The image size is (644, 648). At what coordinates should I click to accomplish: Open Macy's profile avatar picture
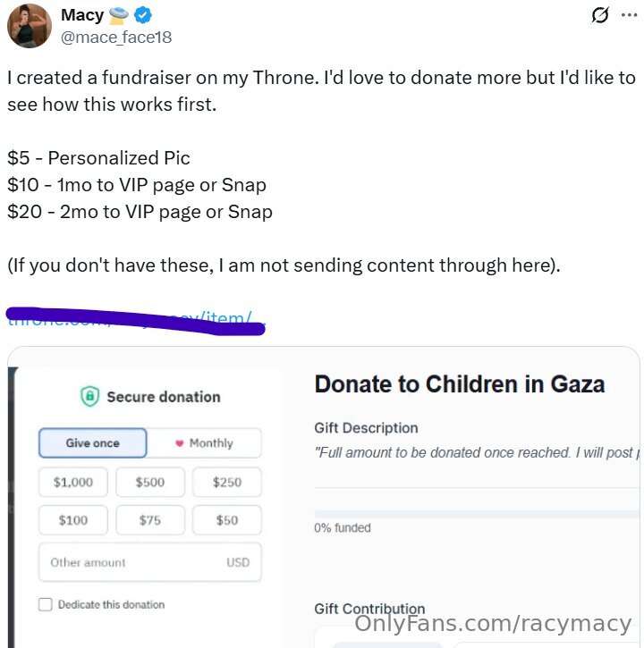[30, 26]
